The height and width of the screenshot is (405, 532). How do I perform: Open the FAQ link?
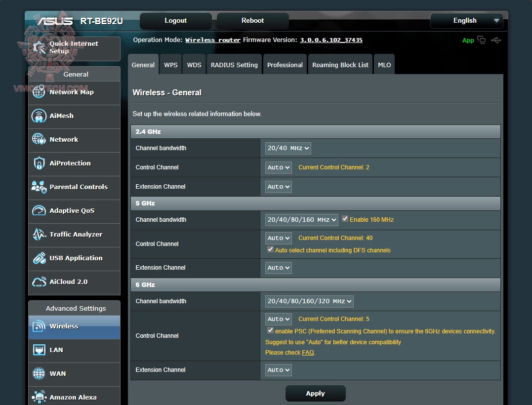[308, 353]
